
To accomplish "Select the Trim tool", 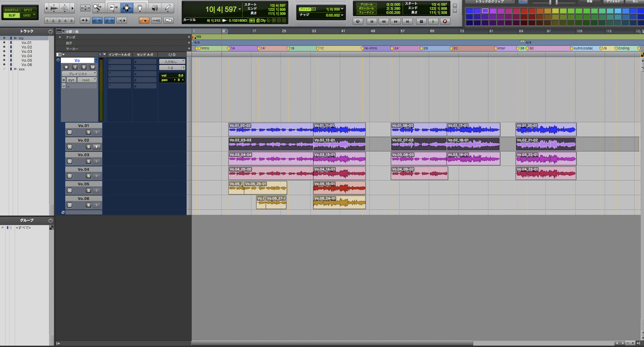I will coord(113,8).
